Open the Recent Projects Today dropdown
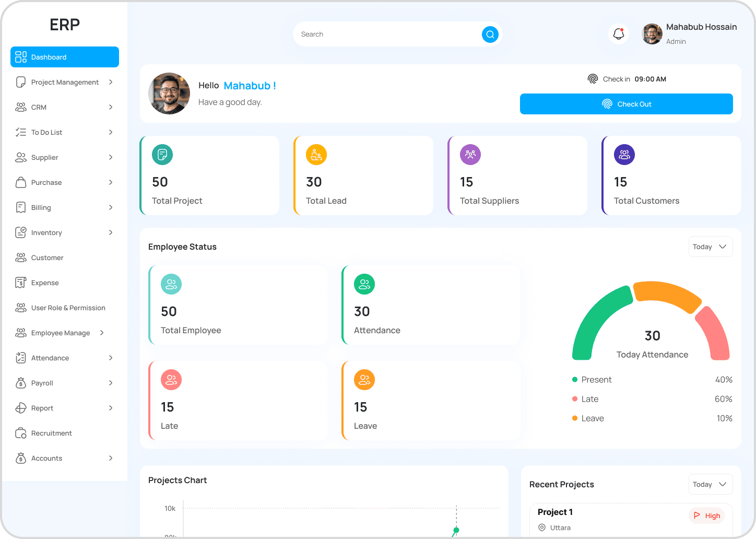 (710, 485)
